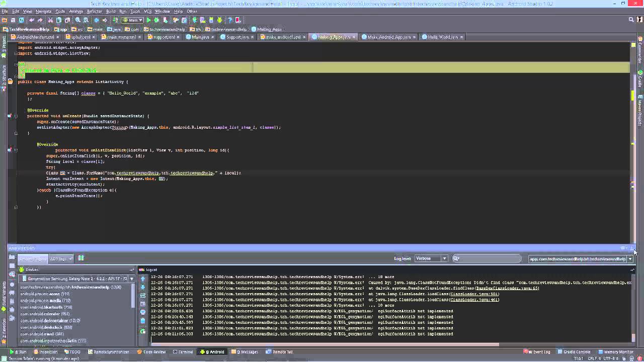Open the Run tool window button

(x=18, y=352)
